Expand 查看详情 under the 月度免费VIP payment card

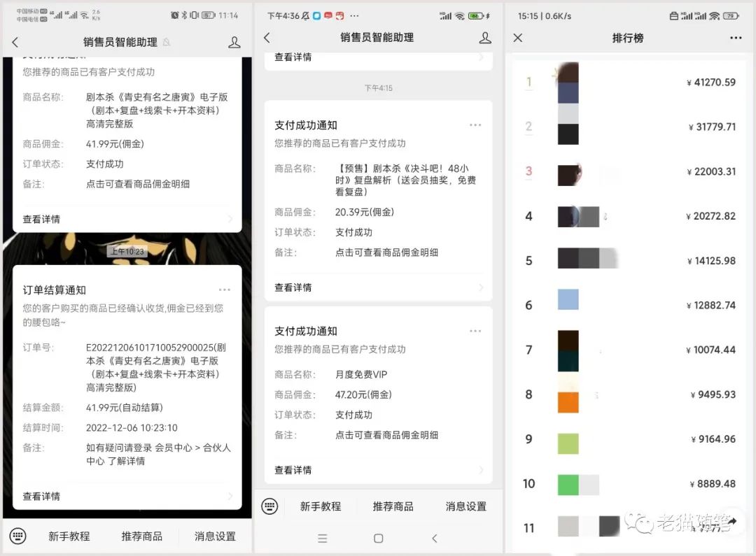pyautogui.click(x=293, y=470)
